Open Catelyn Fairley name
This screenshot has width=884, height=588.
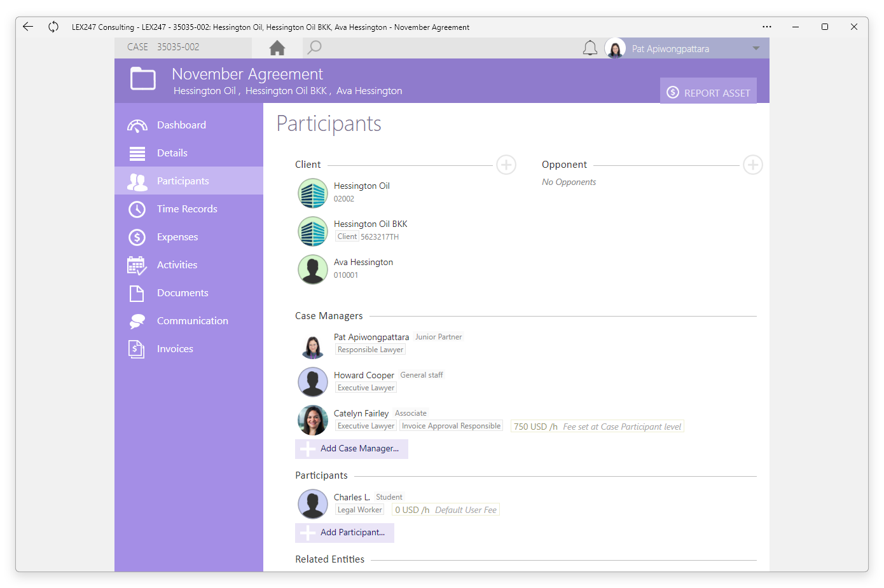tap(361, 413)
